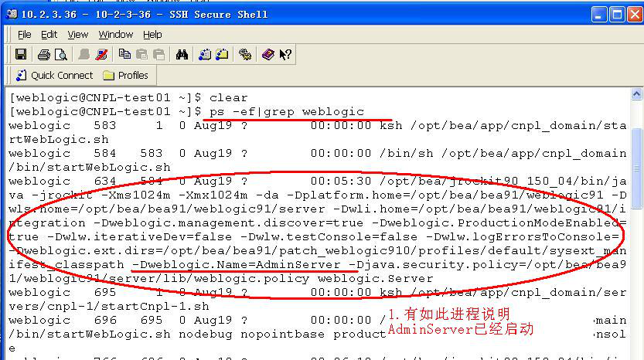
Task: Open the Settings toolbar icon
Action: [245, 54]
